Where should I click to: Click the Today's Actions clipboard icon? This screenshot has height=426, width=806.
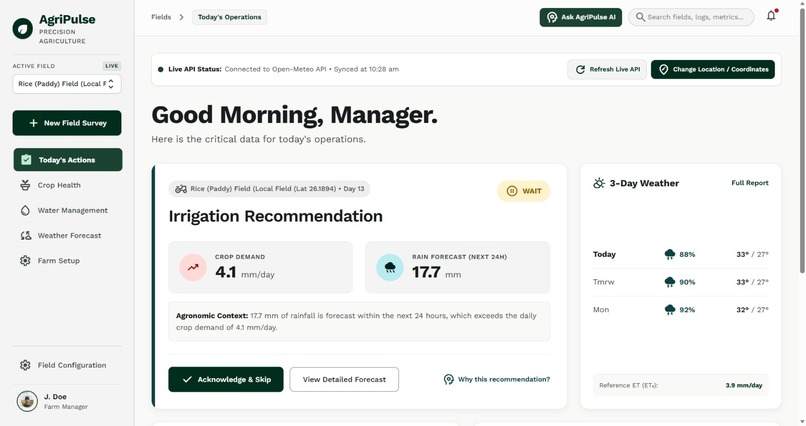(26, 160)
